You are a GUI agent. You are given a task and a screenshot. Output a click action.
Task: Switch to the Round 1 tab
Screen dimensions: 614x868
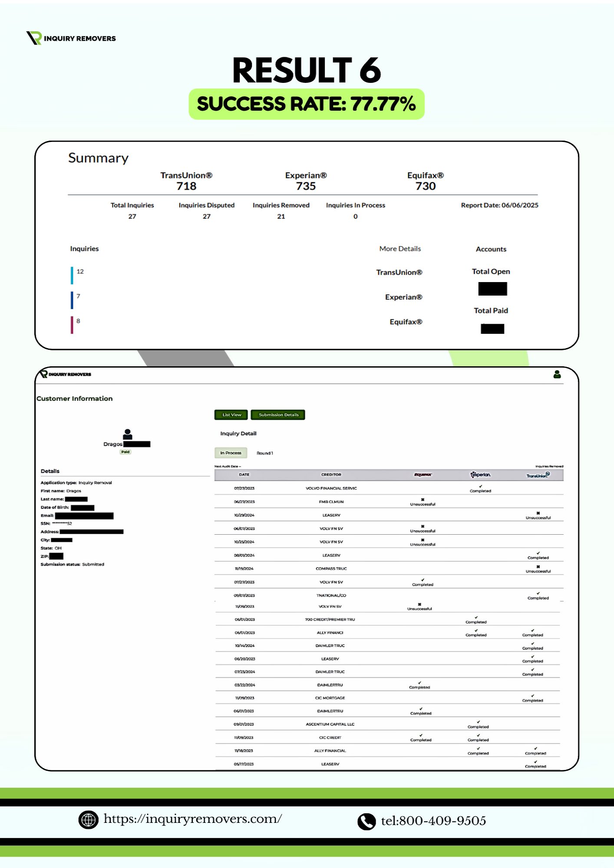(x=265, y=453)
